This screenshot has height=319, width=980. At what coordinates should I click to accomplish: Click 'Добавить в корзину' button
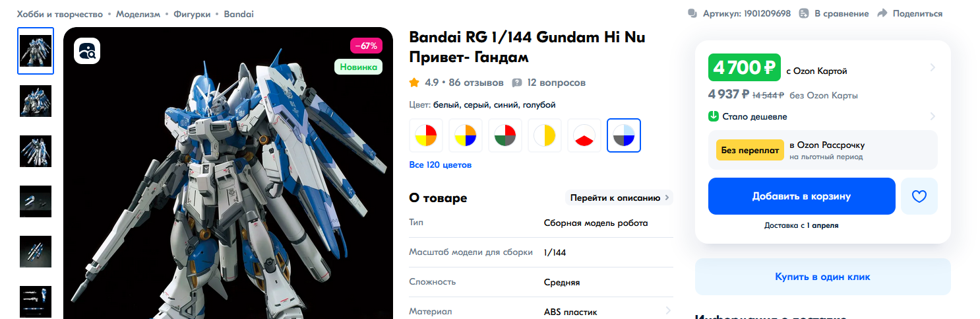(x=802, y=196)
